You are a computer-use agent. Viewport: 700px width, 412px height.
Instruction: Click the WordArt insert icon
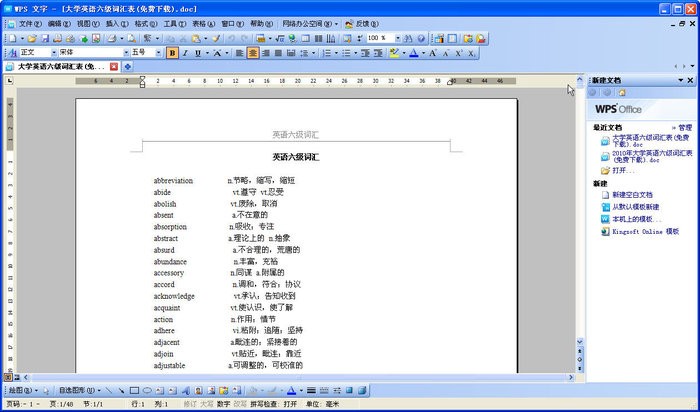[185, 391]
